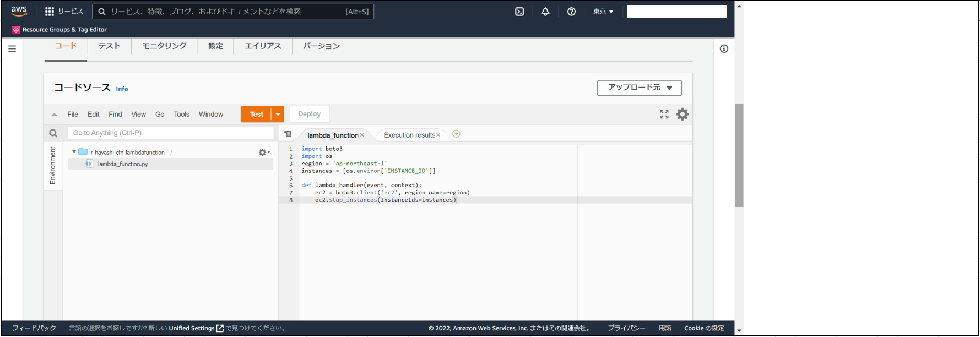Launch the CloudShell terminal icon
Viewport: 980px width, 337px height.
[519, 12]
